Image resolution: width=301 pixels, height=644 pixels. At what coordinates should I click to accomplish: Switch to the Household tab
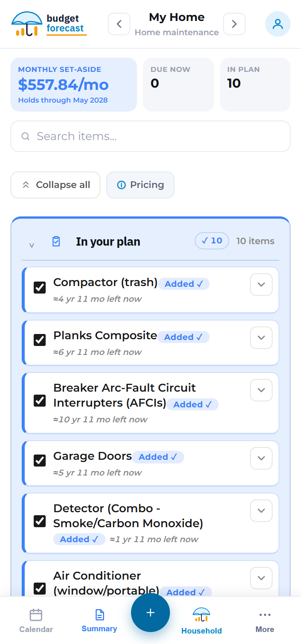point(201,622)
